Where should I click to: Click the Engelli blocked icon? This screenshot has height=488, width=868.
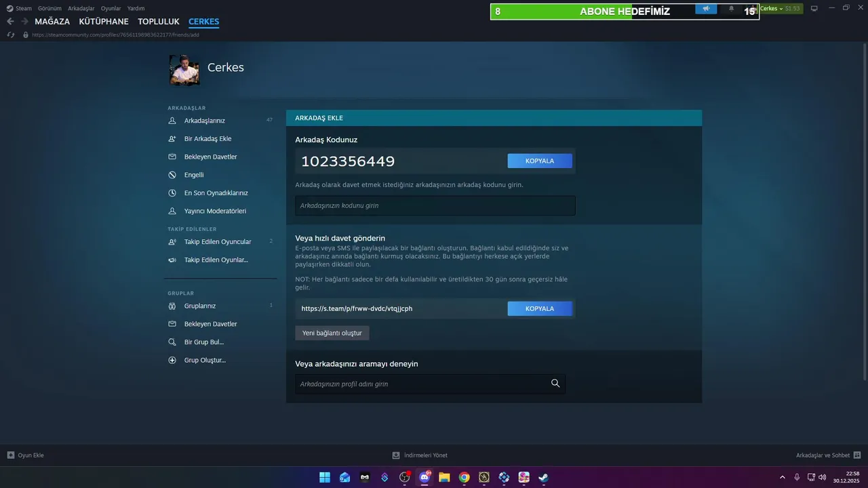tap(172, 175)
